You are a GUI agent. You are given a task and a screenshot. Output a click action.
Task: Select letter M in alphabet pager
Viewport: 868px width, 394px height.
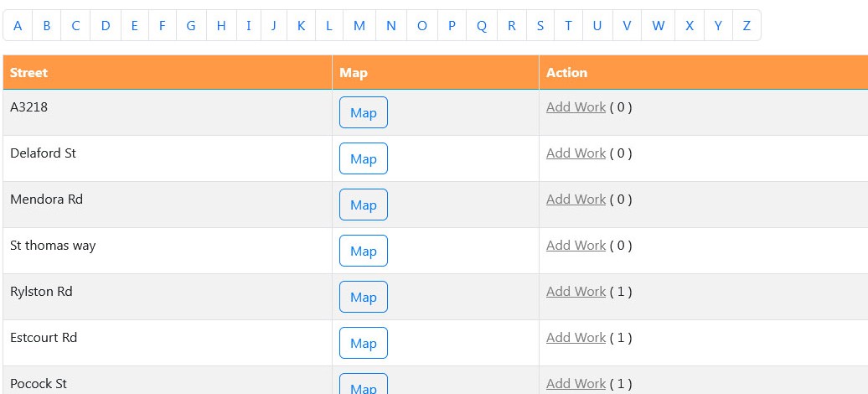pyautogui.click(x=359, y=25)
